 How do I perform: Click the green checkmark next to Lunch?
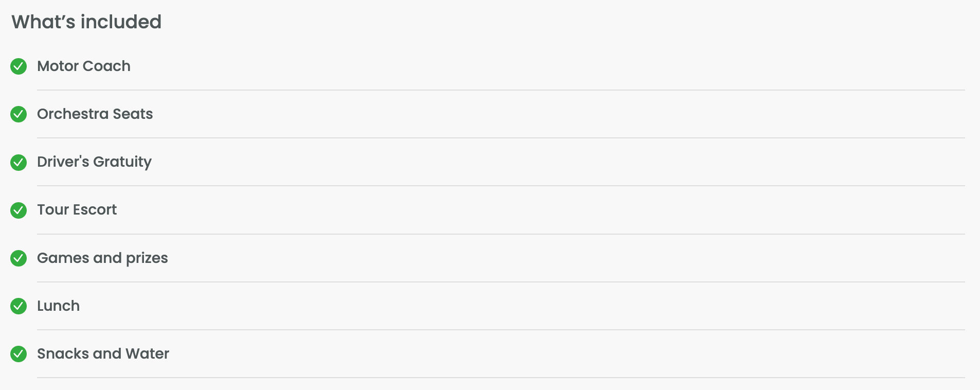point(19,306)
